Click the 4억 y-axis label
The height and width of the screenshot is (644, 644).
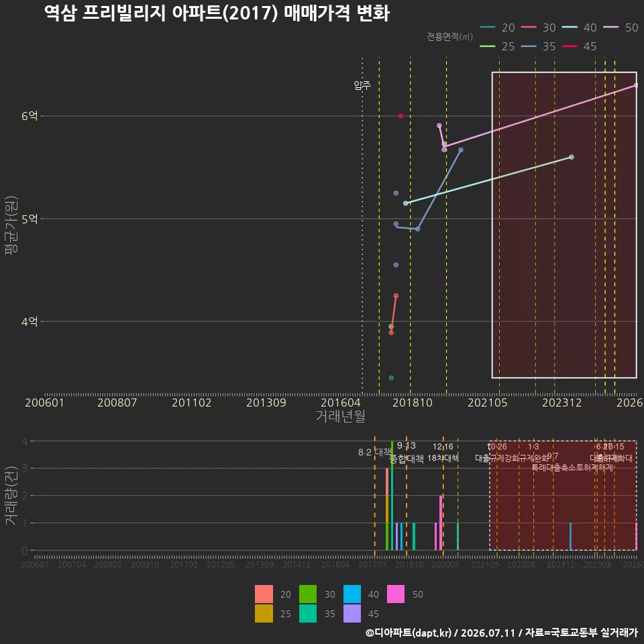point(30,321)
